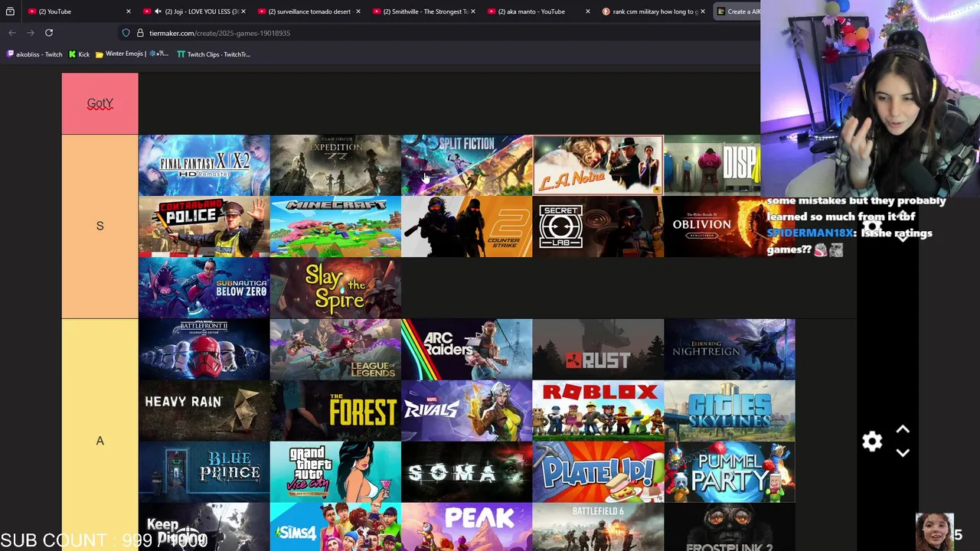The image size is (980, 551).
Task: Select the Heavy Rain tile
Action: point(204,411)
